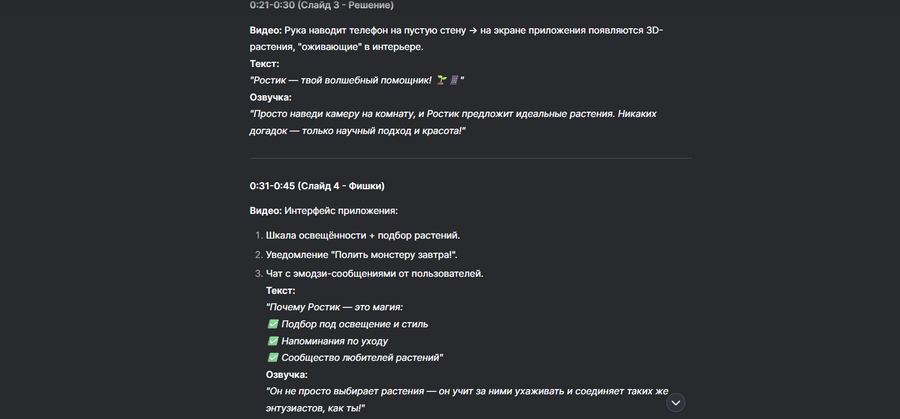Click the first 'Озвучка:' label under Slide 3

[270, 97]
